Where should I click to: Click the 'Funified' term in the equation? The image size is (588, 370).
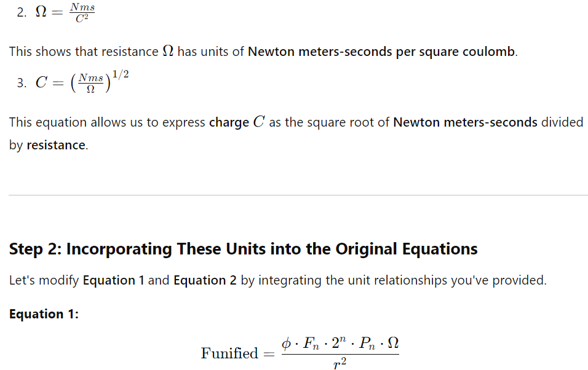229,353
